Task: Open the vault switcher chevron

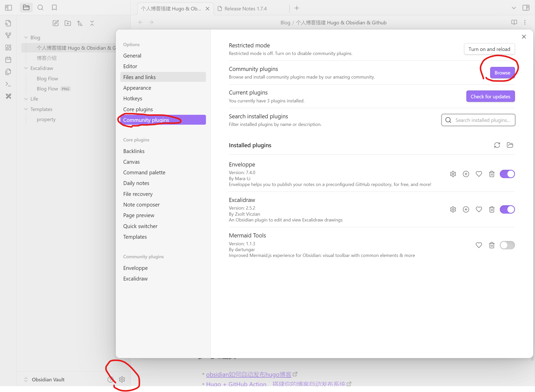Action: coord(26,380)
